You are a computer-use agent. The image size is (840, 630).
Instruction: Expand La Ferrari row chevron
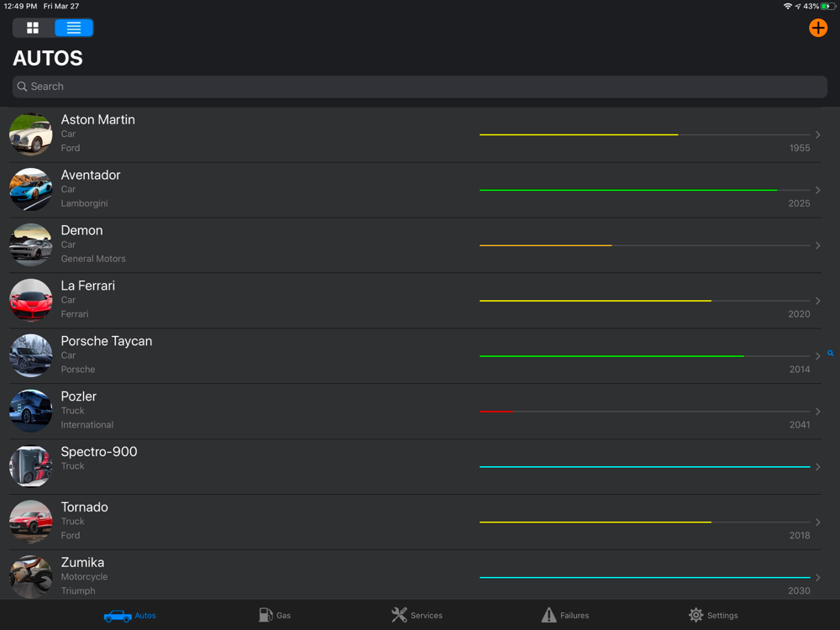coord(817,301)
